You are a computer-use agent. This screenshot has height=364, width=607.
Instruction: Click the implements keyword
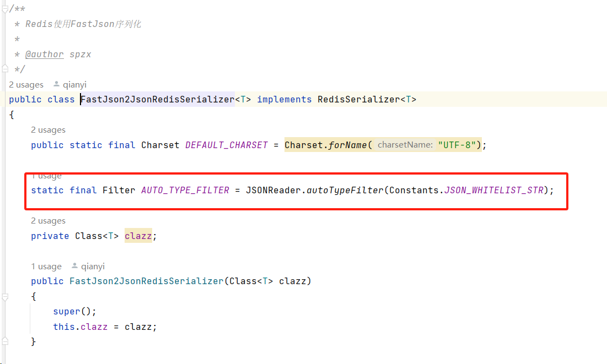(284, 100)
